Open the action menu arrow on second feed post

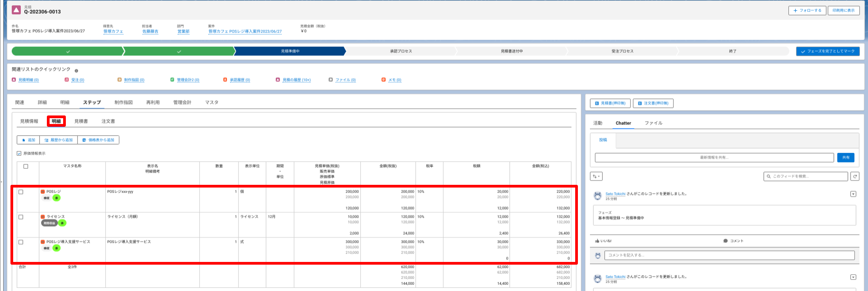coord(853,277)
